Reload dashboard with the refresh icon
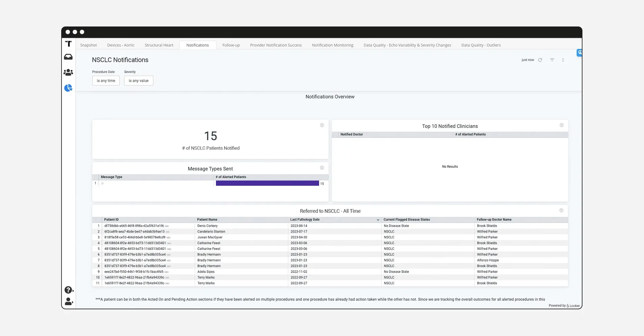This screenshot has width=644, height=336. [540, 60]
